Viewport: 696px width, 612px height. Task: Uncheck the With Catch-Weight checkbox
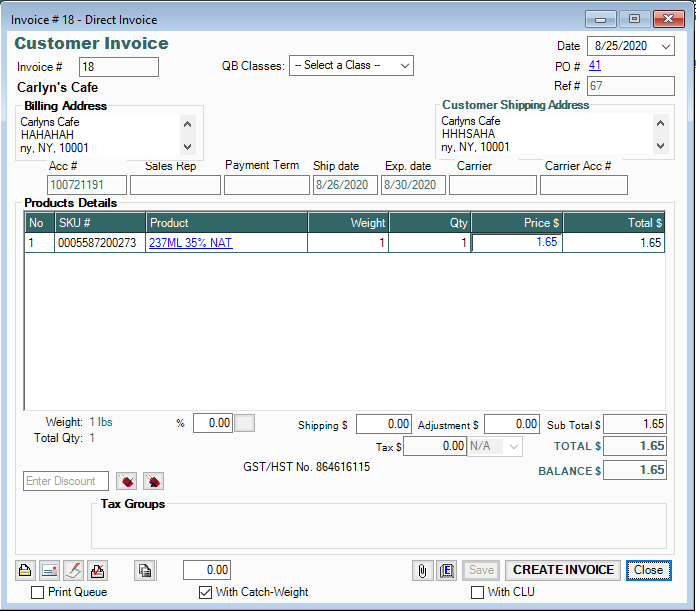click(x=206, y=592)
